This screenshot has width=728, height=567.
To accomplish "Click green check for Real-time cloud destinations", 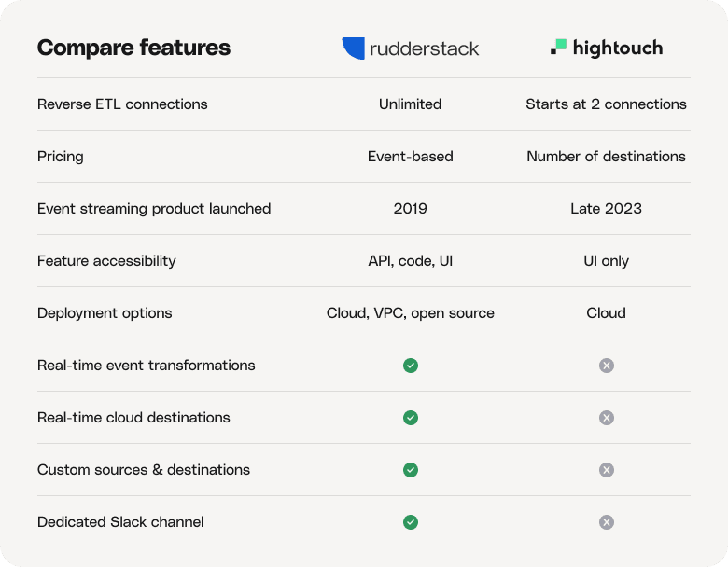I will click(411, 418).
